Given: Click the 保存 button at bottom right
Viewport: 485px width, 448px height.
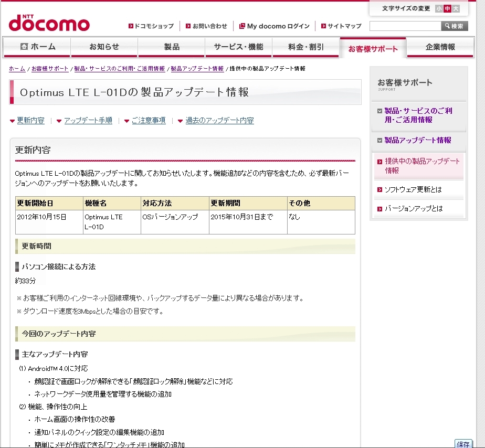Looking at the screenshot, I should click(x=463, y=444).
